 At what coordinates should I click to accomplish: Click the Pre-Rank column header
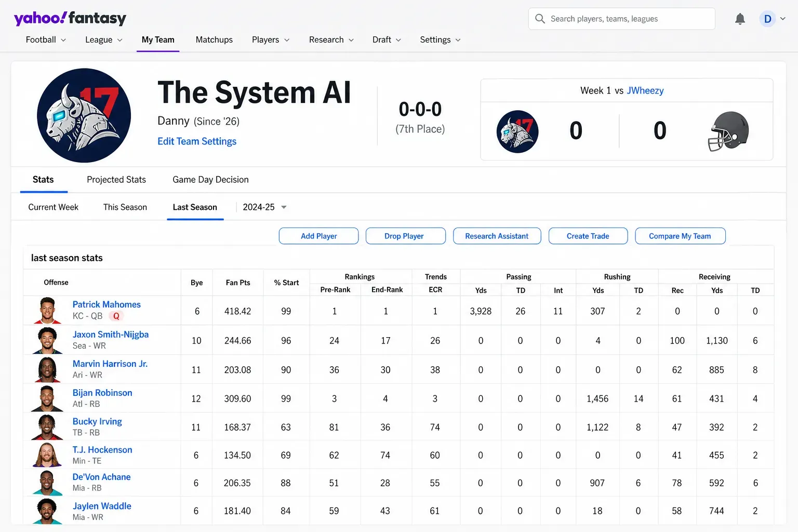(x=335, y=290)
